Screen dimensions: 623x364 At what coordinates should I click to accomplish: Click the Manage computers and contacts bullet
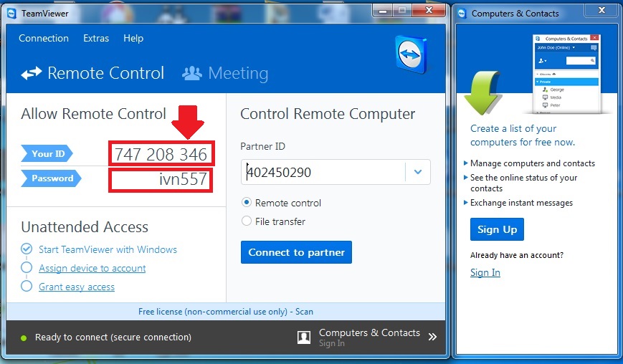coord(533,163)
